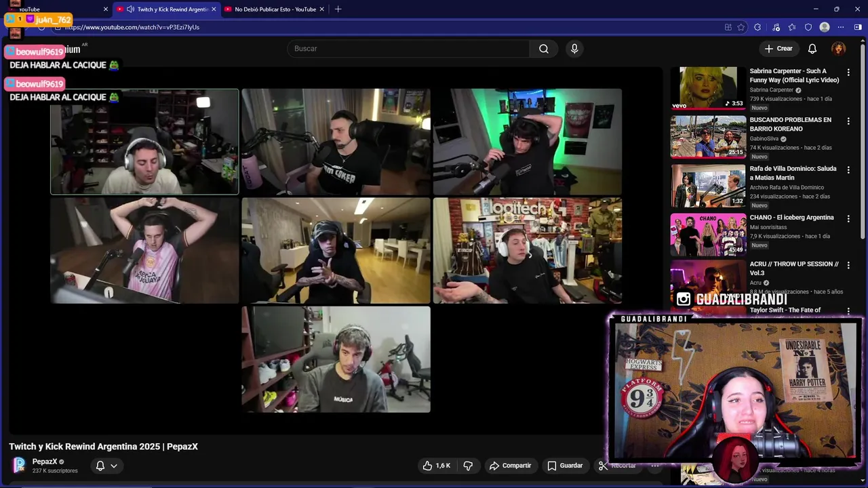Open options for Barrio Koreano video
The image size is (868, 488).
click(x=848, y=121)
